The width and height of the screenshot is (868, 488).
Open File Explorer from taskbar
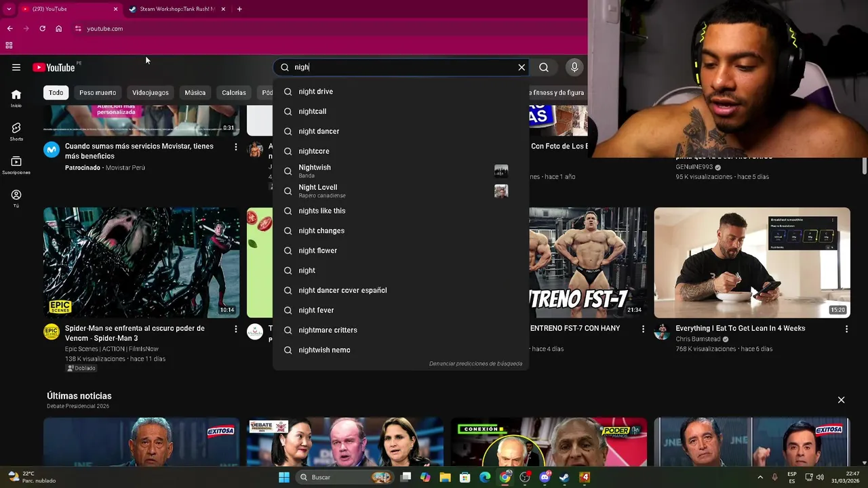click(x=445, y=477)
